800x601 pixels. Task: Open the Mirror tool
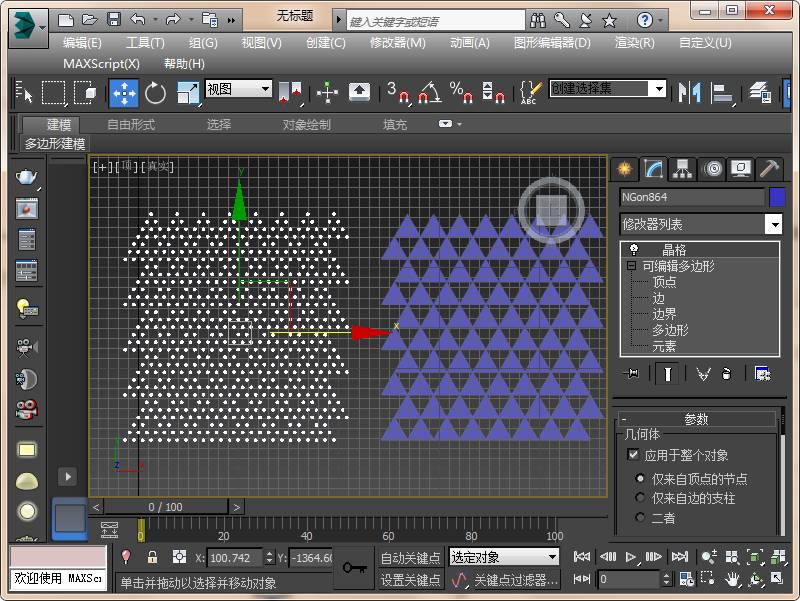(x=689, y=93)
